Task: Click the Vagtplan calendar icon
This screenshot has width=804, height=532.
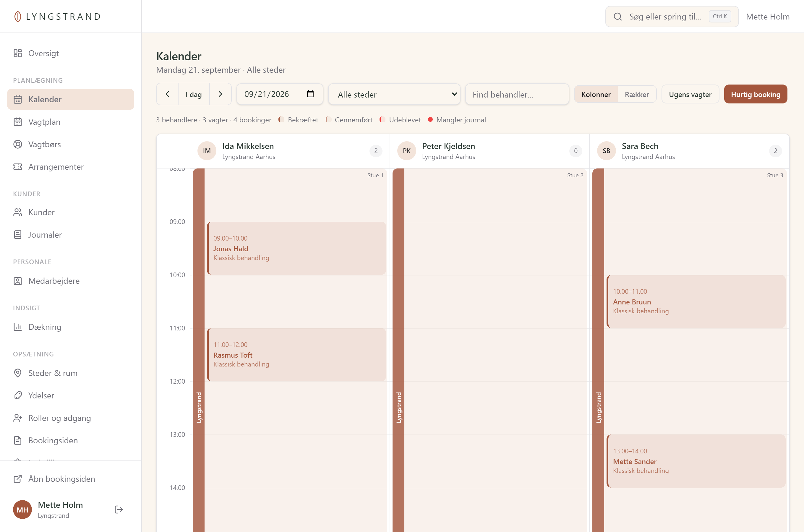Action: tap(18, 122)
